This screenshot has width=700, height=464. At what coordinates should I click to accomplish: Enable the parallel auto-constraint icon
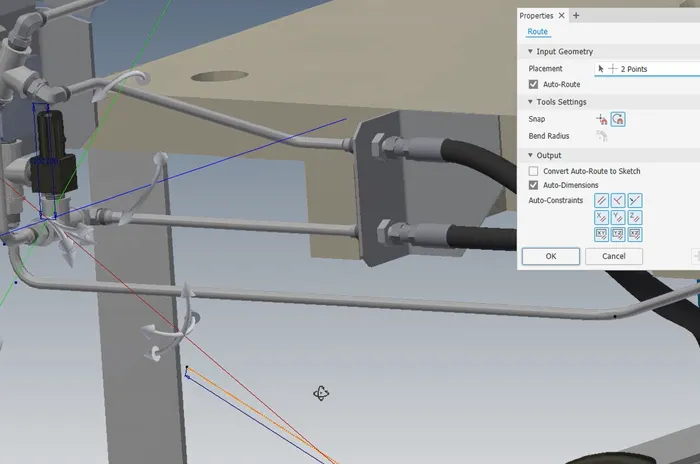(602, 201)
